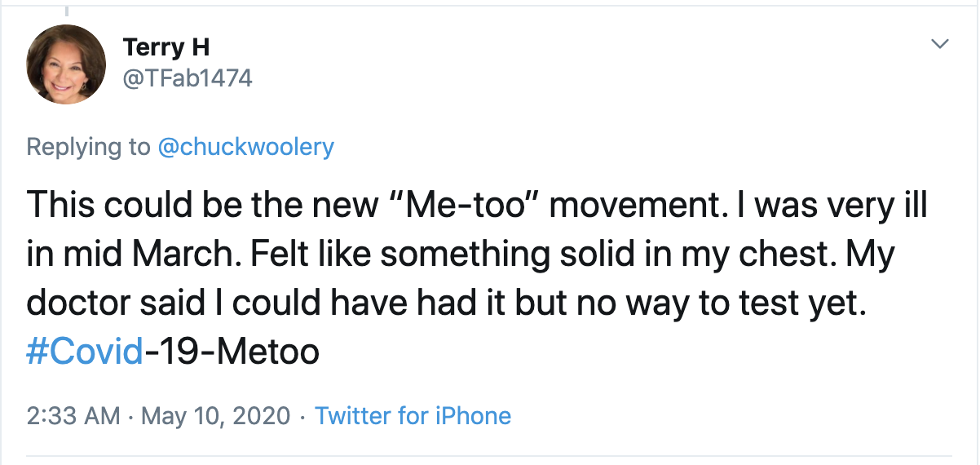Click the "-19-Metoo" text after hashtag
The height and width of the screenshot is (465, 980).
coord(232,352)
